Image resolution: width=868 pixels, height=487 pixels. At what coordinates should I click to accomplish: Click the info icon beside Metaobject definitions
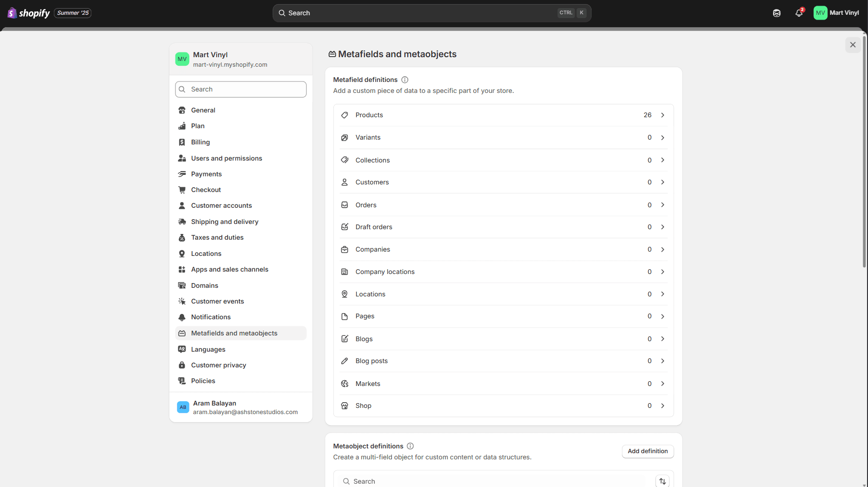click(x=410, y=446)
